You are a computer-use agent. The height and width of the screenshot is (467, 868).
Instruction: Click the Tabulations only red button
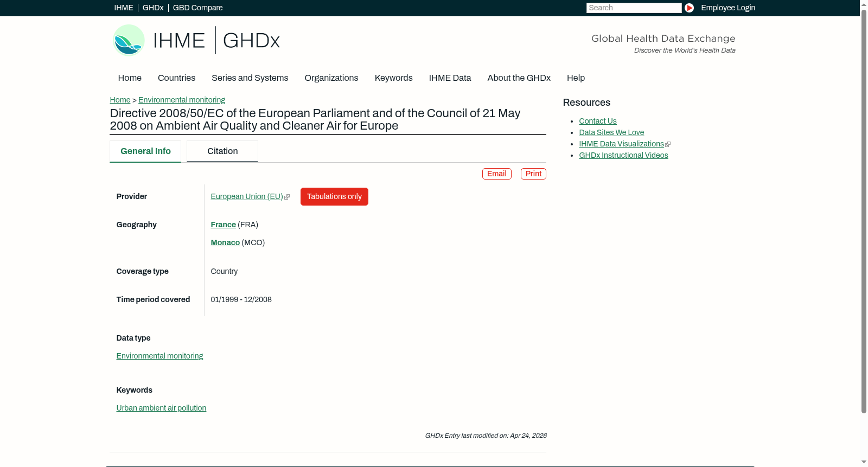pyautogui.click(x=334, y=196)
